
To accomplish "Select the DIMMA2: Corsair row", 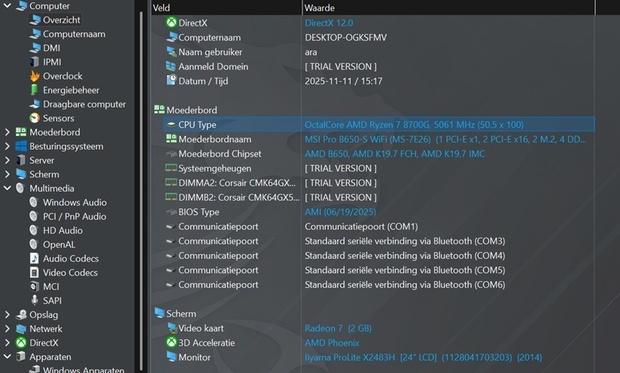I will (373, 183).
